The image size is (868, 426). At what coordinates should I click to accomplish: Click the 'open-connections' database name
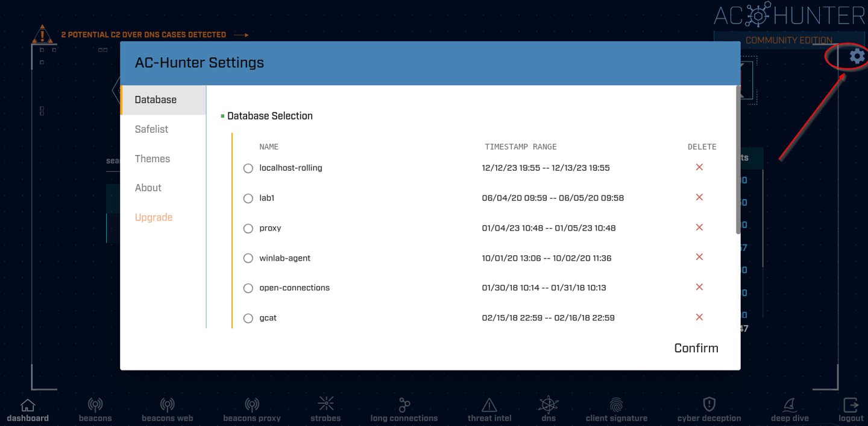tap(294, 288)
